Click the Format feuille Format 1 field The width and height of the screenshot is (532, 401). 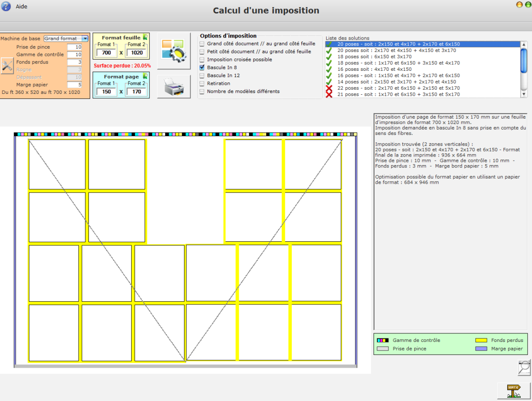(106, 53)
